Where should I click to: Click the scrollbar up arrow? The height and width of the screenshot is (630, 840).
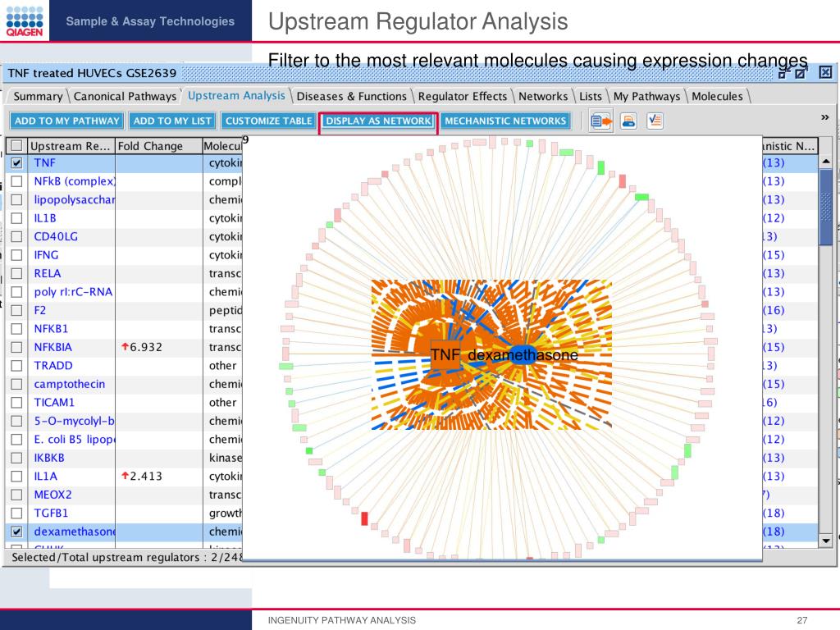point(825,162)
